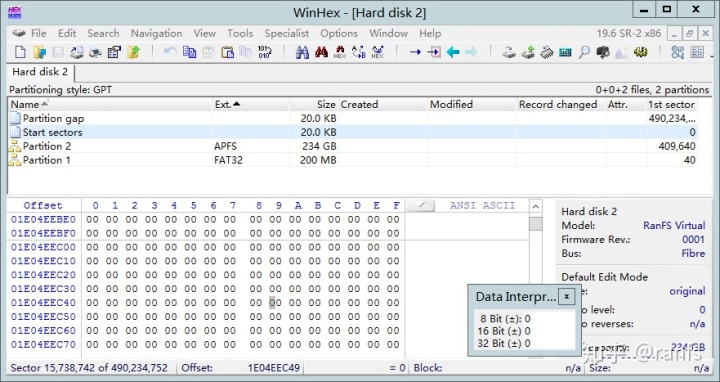Click the Go To Sector icon
This screenshot has height=382, width=720.
pos(434,52)
